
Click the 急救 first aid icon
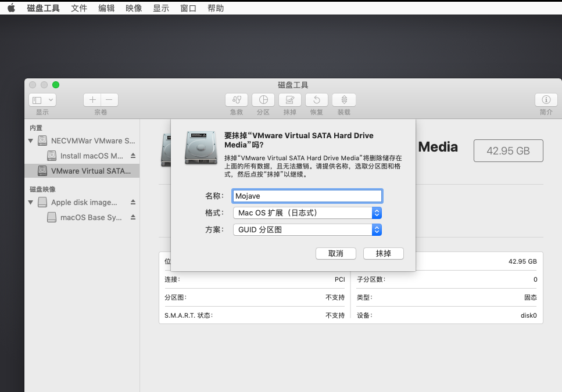[237, 100]
